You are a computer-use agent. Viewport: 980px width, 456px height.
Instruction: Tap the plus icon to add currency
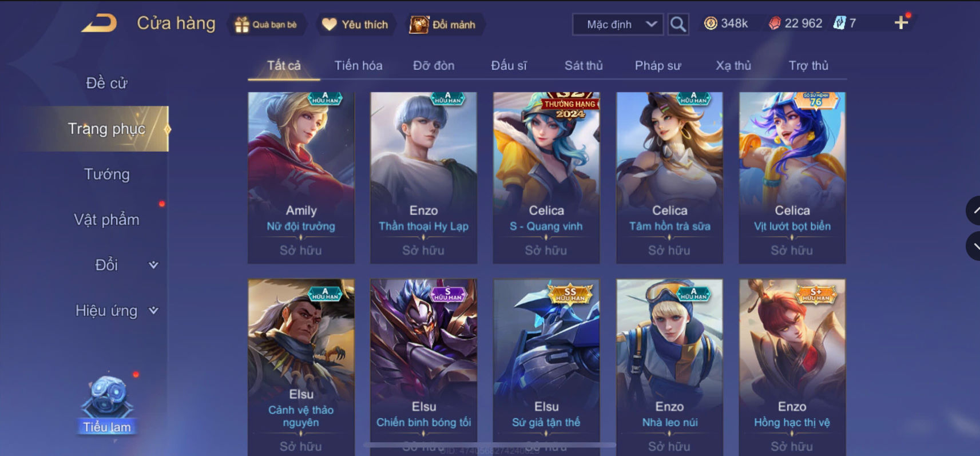[x=901, y=23]
